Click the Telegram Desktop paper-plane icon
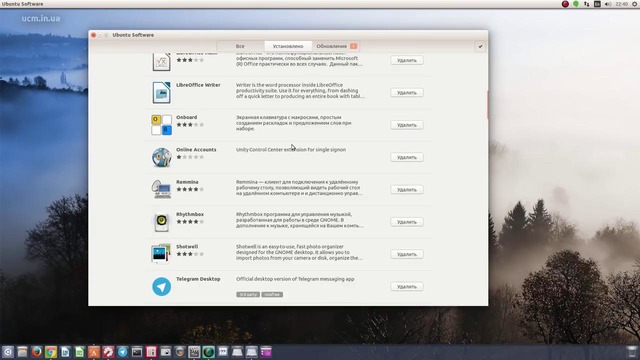The width and height of the screenshot is (640, 360). [x=161, y=287]
